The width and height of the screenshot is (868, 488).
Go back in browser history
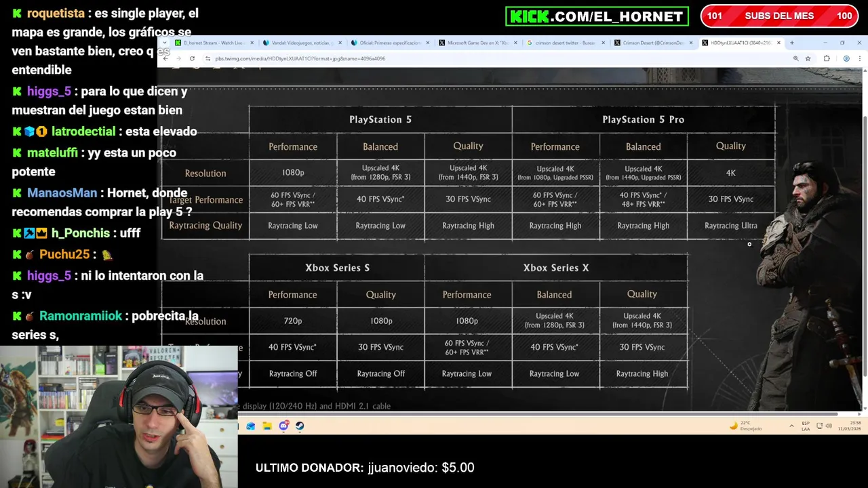coord(165,58)
